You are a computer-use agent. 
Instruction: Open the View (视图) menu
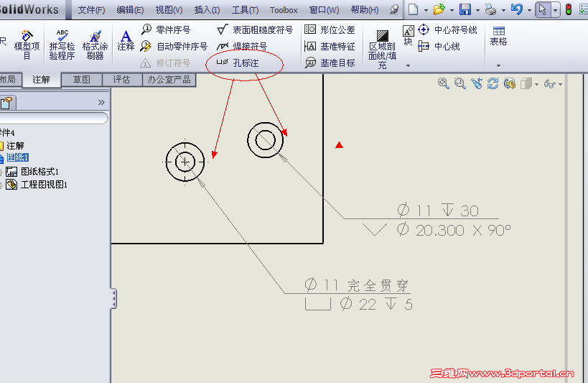(x=169, y=10)
